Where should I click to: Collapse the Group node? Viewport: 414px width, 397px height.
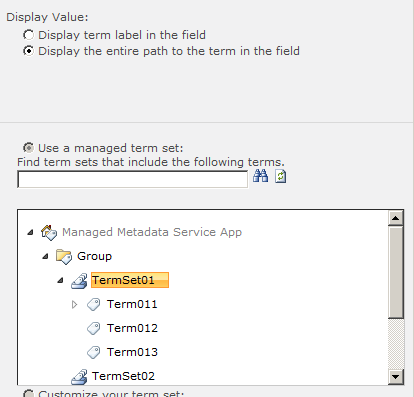(45, 256)
